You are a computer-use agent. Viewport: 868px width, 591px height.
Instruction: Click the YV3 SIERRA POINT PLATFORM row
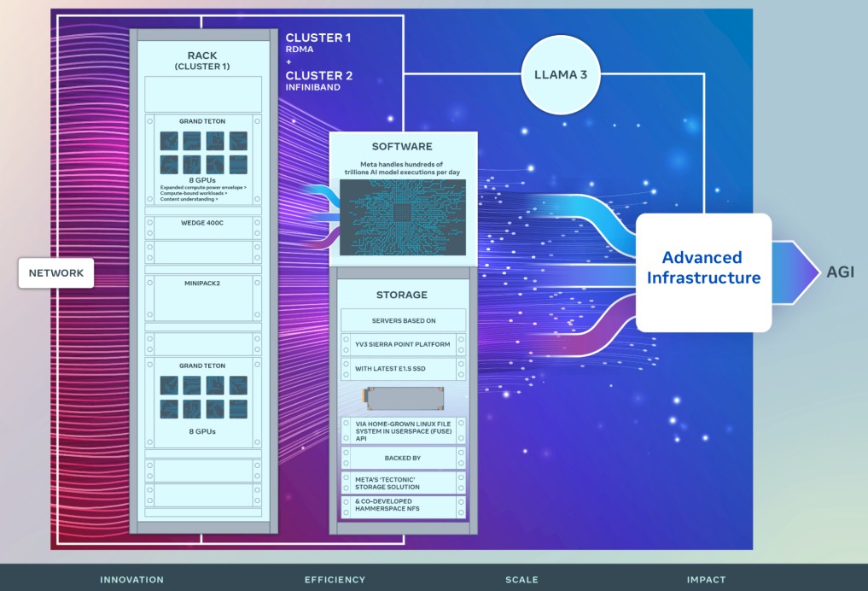coord(403,344)
